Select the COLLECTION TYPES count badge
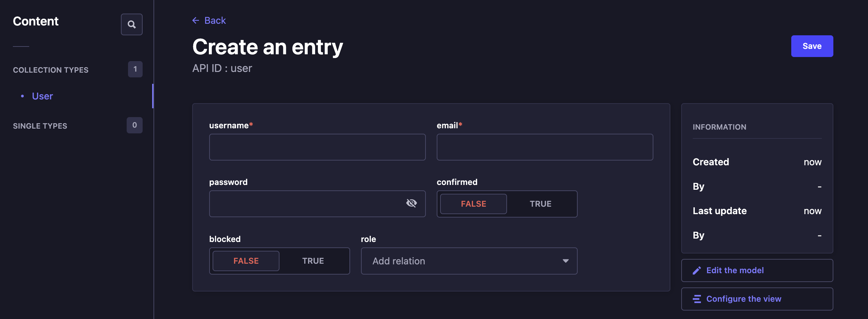Viewport: 868px width, 319px height. (x=135, y=69)
